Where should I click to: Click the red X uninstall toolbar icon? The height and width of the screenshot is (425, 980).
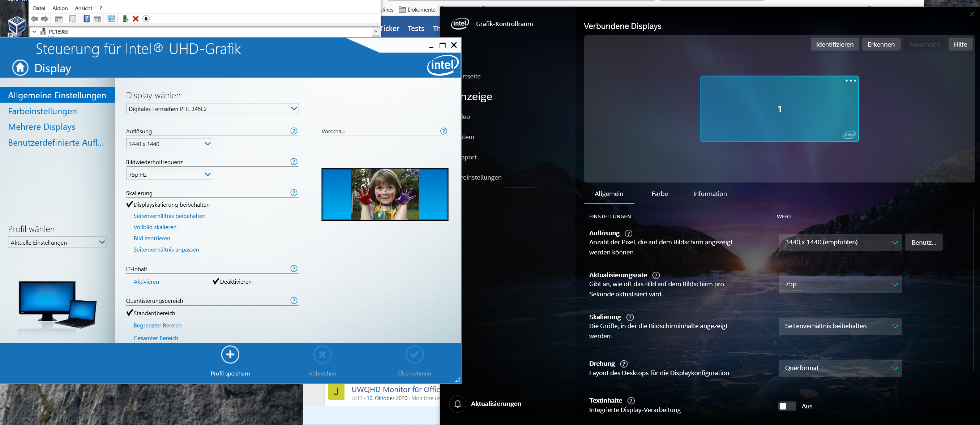pos(136,19)
